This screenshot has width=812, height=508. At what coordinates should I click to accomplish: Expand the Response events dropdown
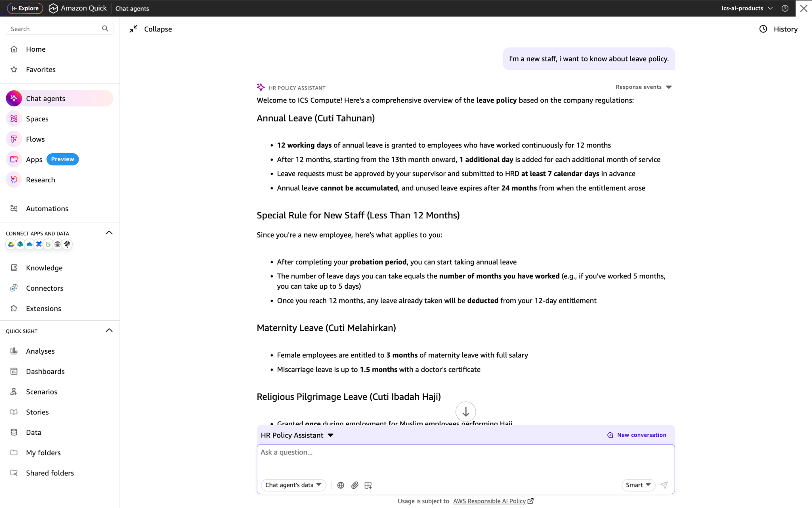point(643,87)
